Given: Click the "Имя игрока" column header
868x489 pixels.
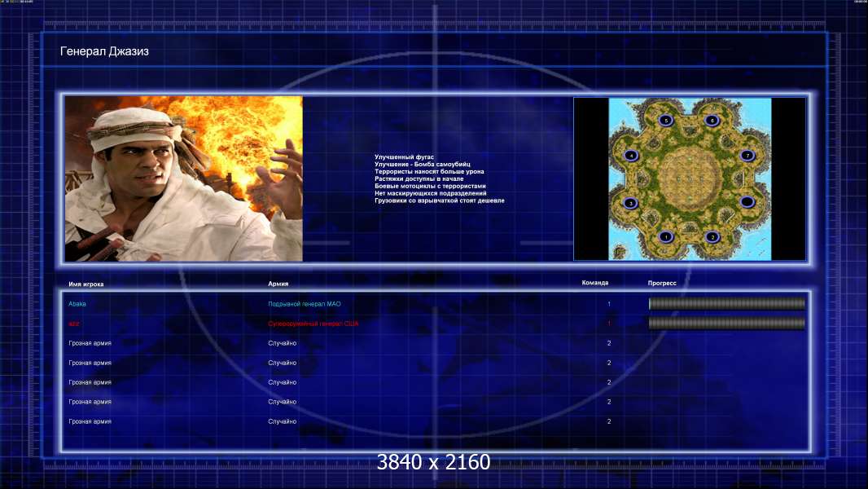Looking at the screenshot, I should pyautogui.click(x=86, y=284).
